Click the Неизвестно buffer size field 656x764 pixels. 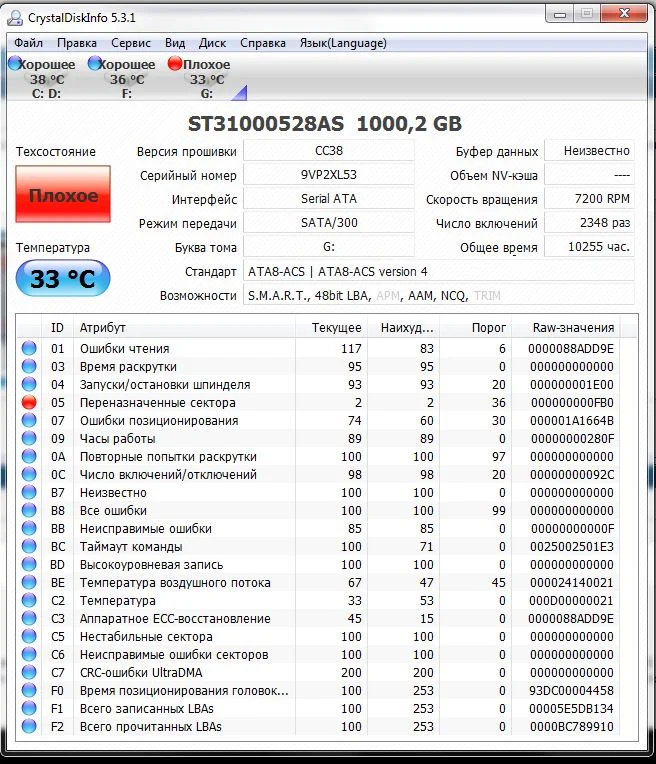[589, 151]
